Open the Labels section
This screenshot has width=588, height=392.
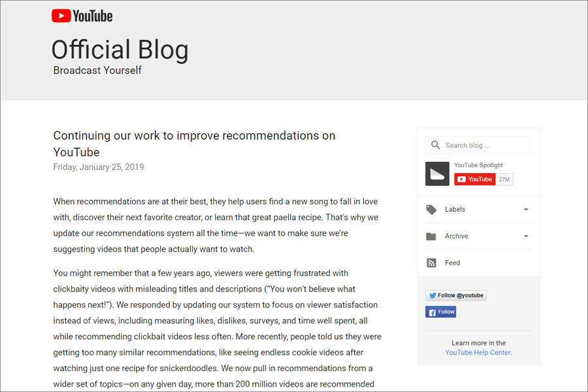click(455, 209)
